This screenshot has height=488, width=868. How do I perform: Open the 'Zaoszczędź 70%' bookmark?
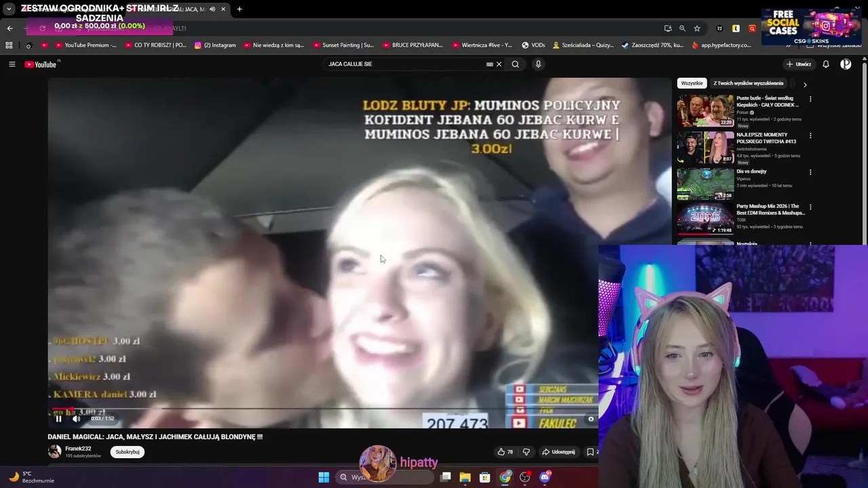[652, 45]
